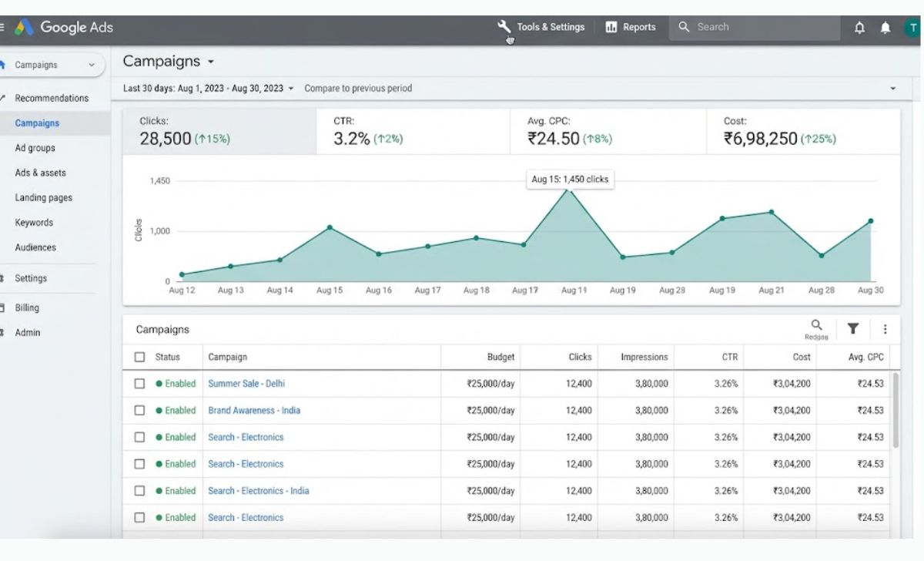The height and width of the screenshot is (561, 924).
Task: Open the date range dropdown
Action: click(209, 89)
